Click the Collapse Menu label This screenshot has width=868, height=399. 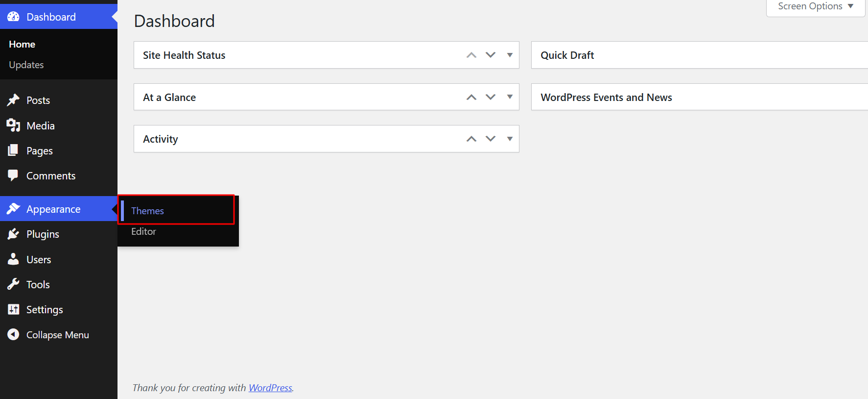(x=58, y=335)
